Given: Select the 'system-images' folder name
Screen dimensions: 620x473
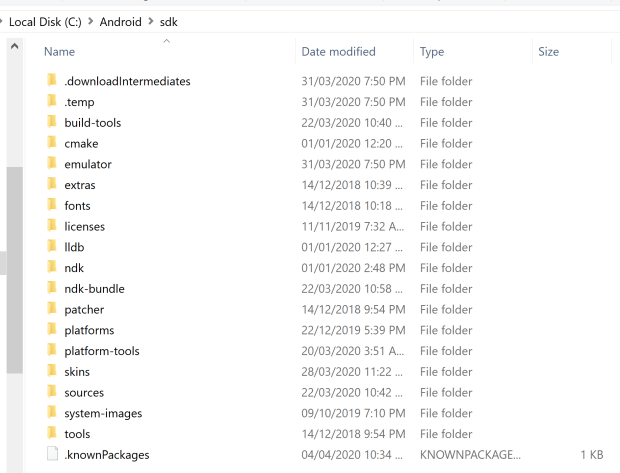Looking at the screenshot, I should pos(103,413).
